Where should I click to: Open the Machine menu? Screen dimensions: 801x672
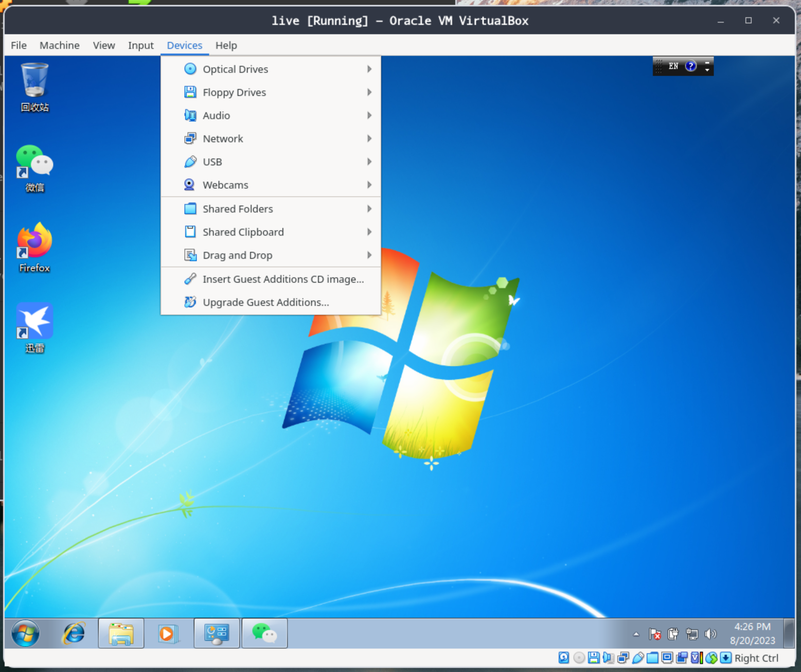tap(60, 45)
